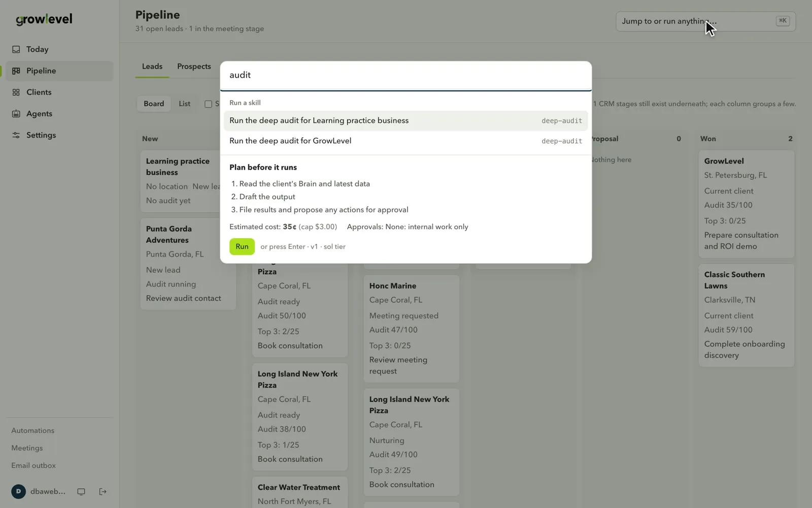The image size is (812, 508).
Task: Click the Review audit contact text
Action: click(x=184, y=298)
